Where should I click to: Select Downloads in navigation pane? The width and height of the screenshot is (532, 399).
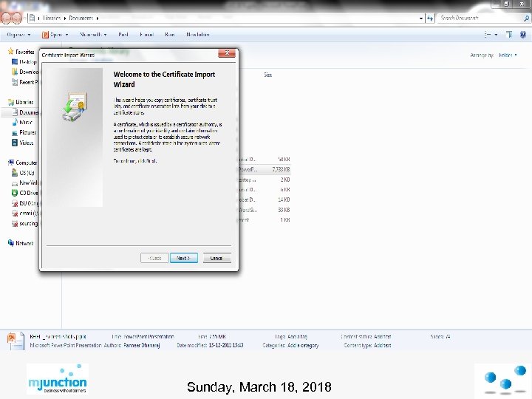coord(29,72)
